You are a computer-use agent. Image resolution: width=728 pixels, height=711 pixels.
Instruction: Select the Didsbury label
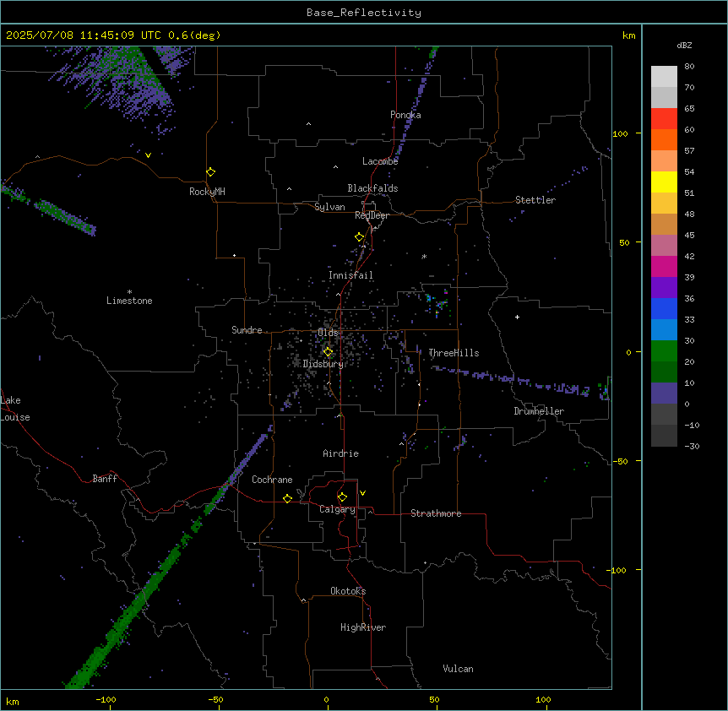coord(323,364)
